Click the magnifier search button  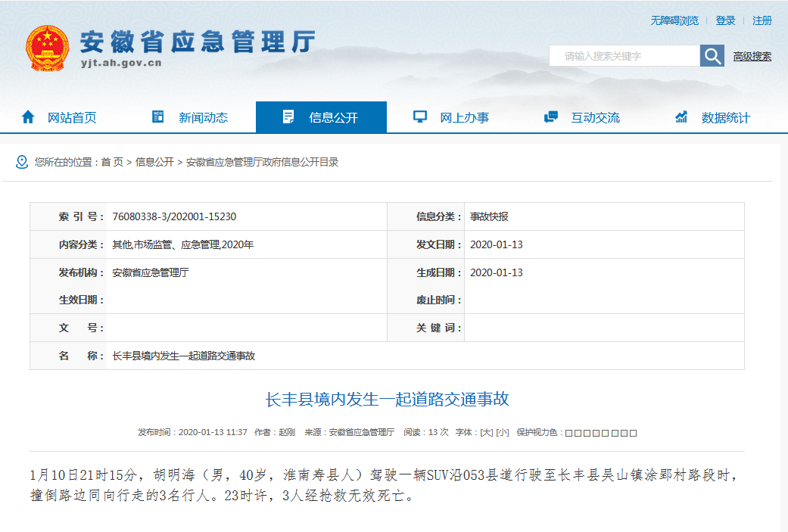click(712, 56)
